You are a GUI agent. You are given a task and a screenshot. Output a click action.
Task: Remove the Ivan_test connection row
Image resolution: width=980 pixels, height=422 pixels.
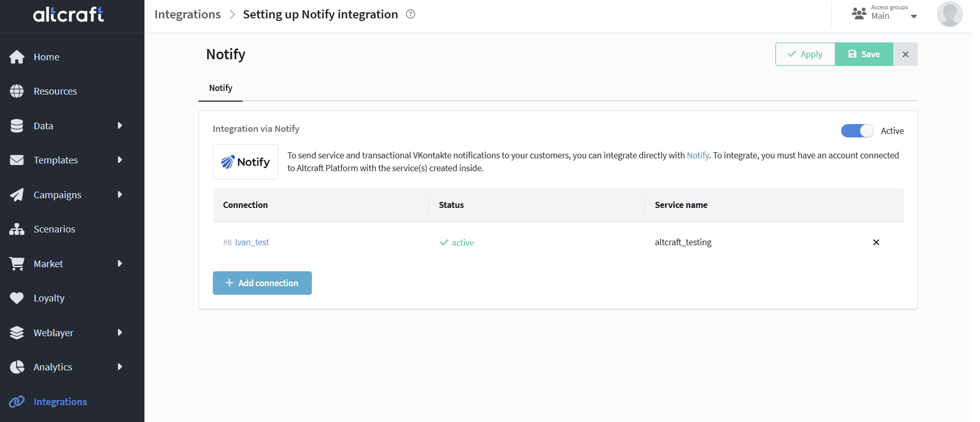(876, 242)
